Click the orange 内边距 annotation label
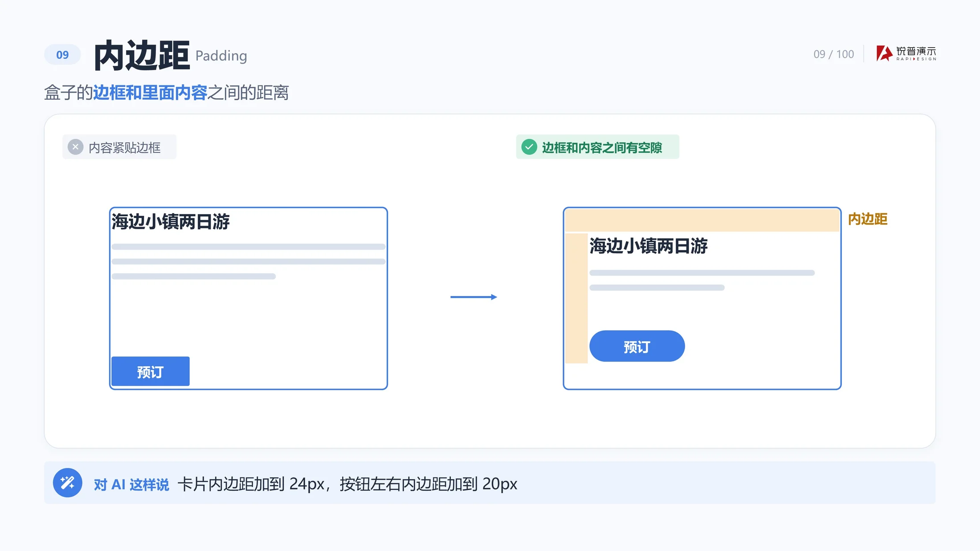The width and height of the screenshot is (980, 551). click(x=867, y=219)
